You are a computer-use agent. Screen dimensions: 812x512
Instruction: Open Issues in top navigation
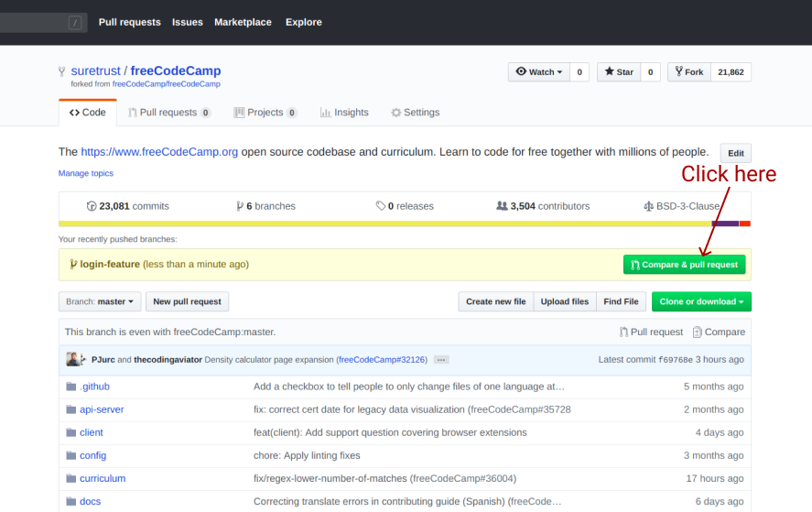[188, 22]
